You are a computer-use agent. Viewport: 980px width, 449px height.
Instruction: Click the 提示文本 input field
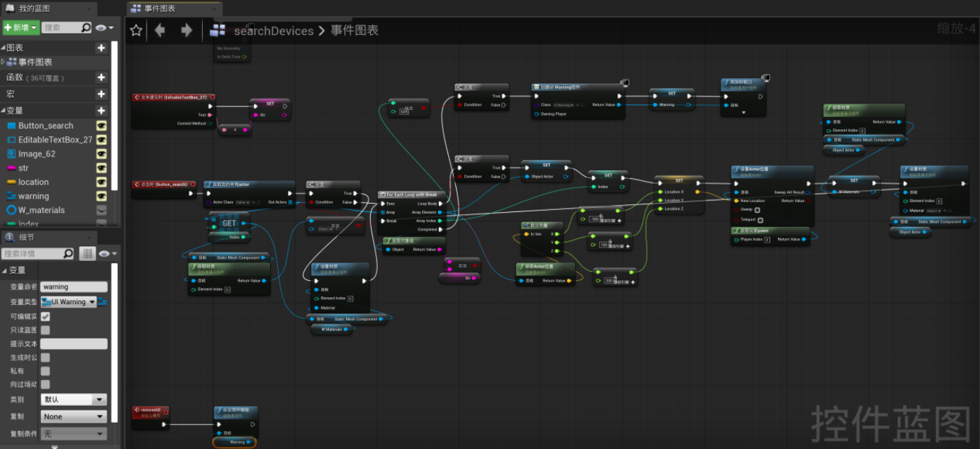[x=74, y=343]
